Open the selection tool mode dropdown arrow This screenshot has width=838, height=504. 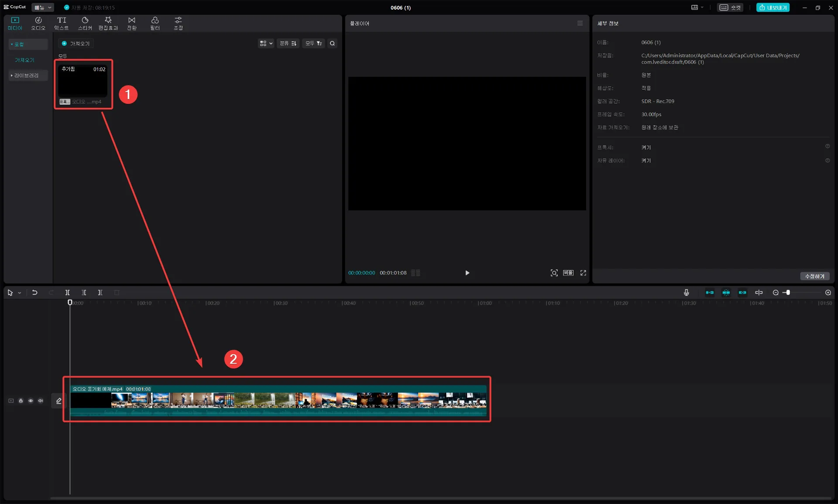point(20,293)
